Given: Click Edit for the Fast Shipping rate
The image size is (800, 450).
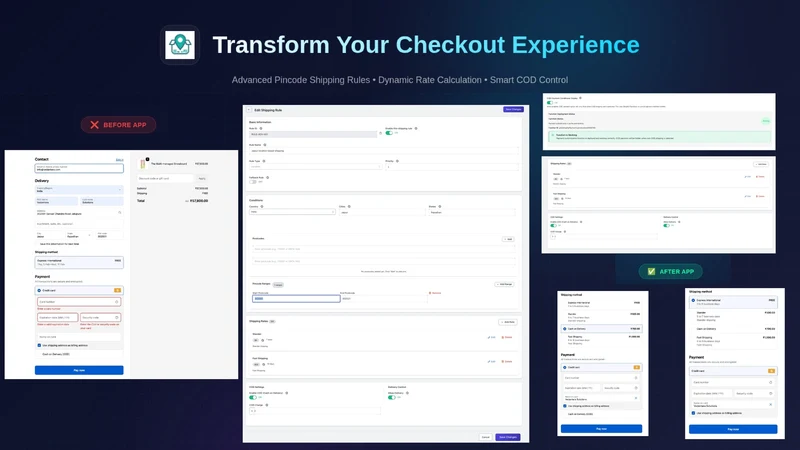Looking at the screenshot, I should pos(491,361).
